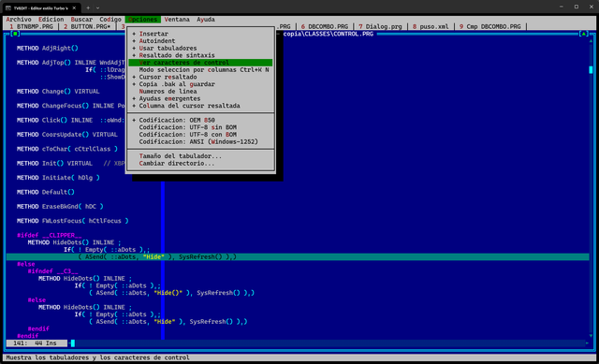This screenshot has width=599, height=364.
Task: Switch to the puso.xml file tab
Action: click(431, 27)
